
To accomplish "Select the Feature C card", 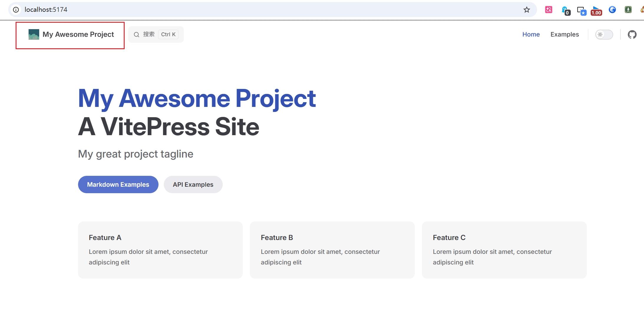I will point(504,250).
